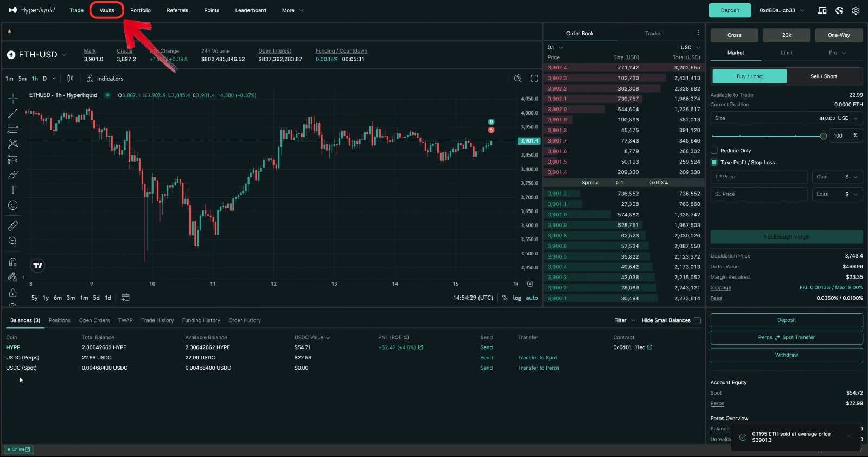Open the device layout icon in header
Viewport: 868px width, 457px height.
pyautogui.click(x=822, y=10)
